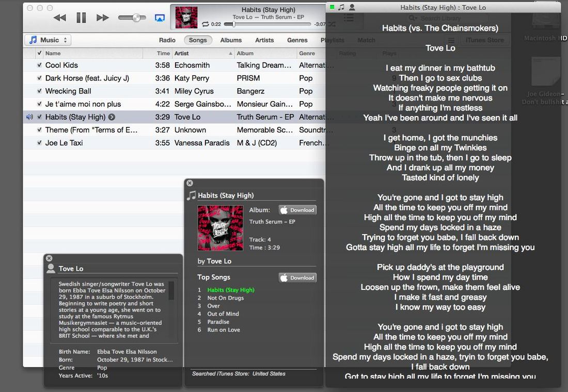Viewport: 568px width, 392px height.
Task: Switch to the Albums tab
Action: (231, 40)
